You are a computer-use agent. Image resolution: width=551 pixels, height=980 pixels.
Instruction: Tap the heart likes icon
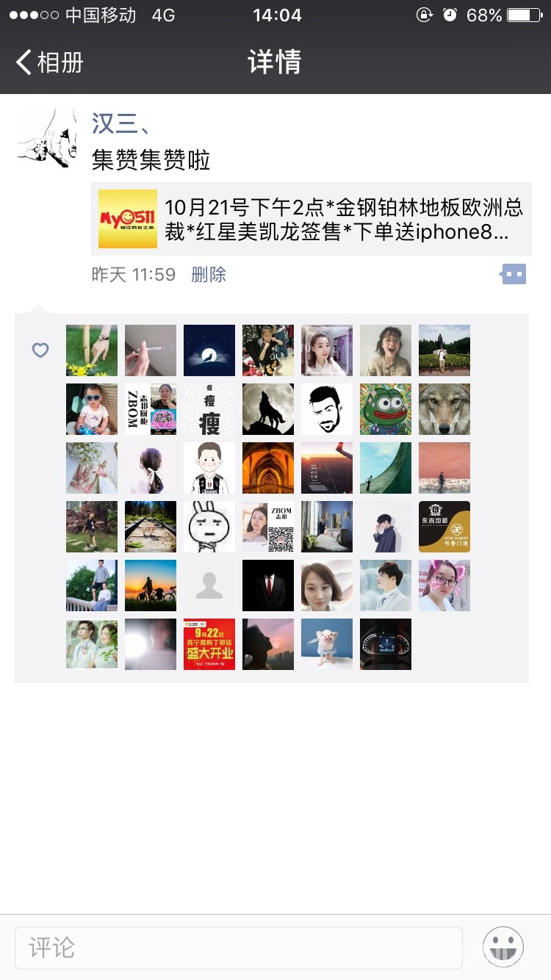click(x=40, y=350)
